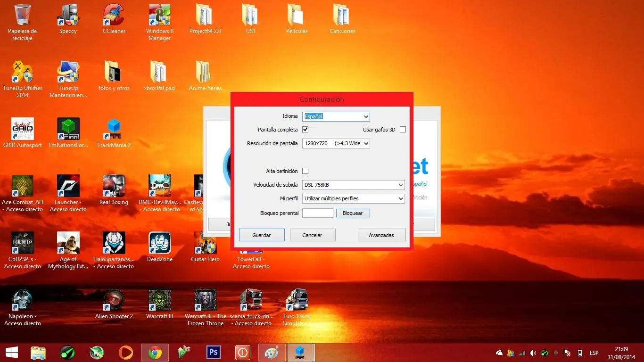Image resolution: width=644 pixels, height=362 pixels.
Task: Launch TrackMania 2 desktop icon
Action: 114,133
